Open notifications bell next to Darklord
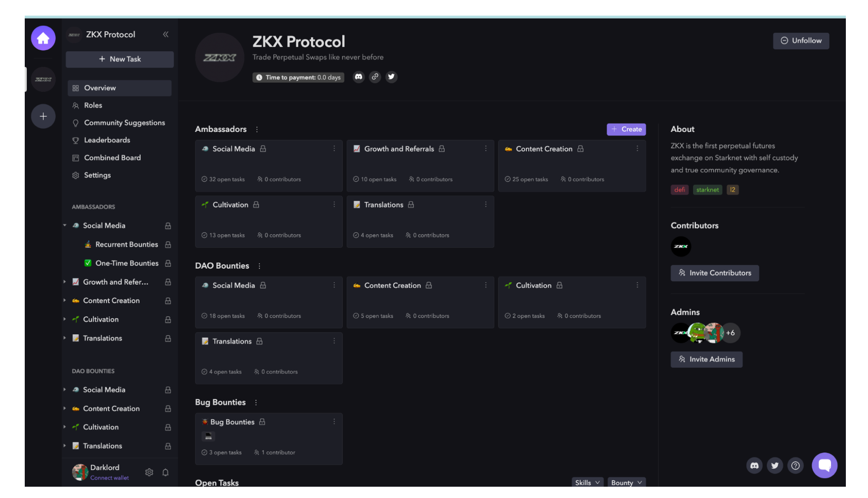The width and height of the screenshot is (868, 498). click(x=165, y=472)
